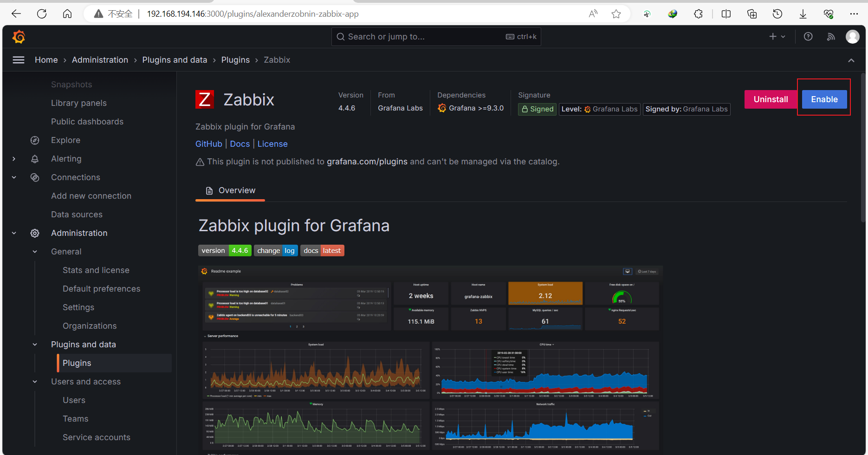Open Data sources in sidebar
The width and height of the screenshot is (868, 455).
pyautogui.click(x=77, y=214)
